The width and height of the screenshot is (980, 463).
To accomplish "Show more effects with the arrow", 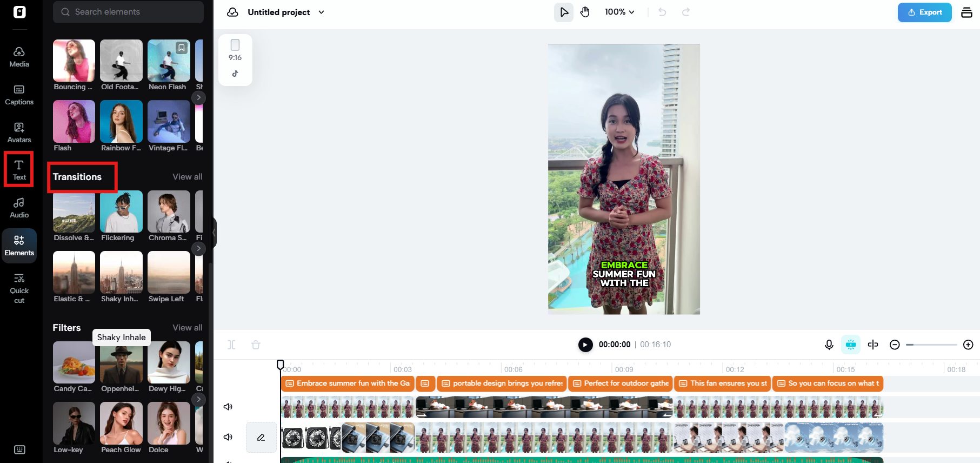I will pos(199,97).
